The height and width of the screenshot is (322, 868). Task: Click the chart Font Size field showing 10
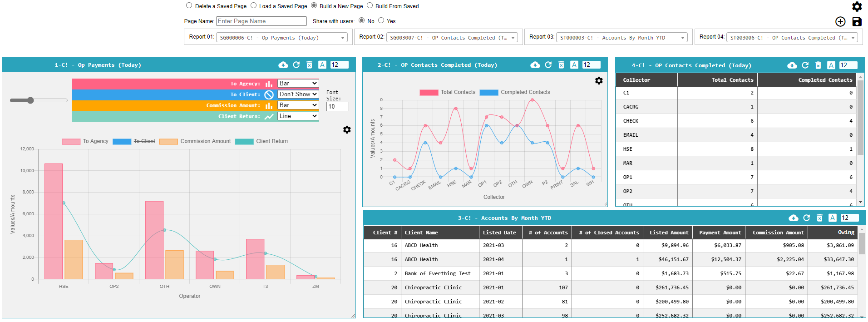(337, 106)
